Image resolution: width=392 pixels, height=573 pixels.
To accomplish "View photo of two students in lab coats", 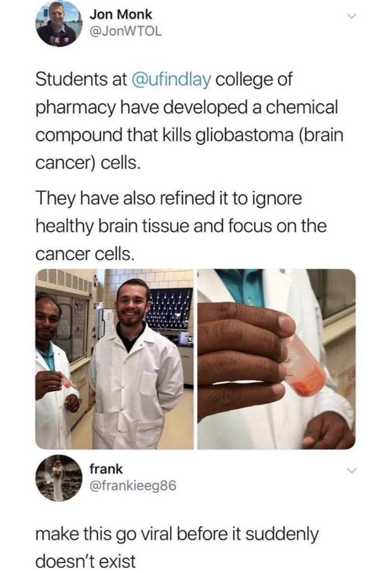I will click(114, 359).
